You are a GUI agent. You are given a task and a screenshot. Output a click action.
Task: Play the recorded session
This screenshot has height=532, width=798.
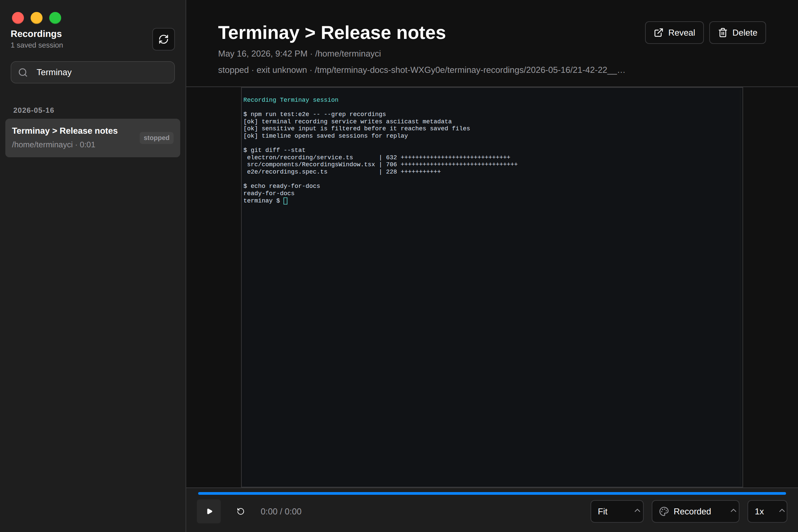pyautogui.click(x=209, y=511)
